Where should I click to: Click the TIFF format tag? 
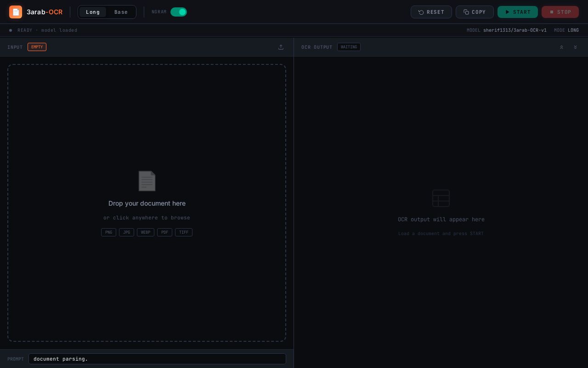click(x=184, y=232)
